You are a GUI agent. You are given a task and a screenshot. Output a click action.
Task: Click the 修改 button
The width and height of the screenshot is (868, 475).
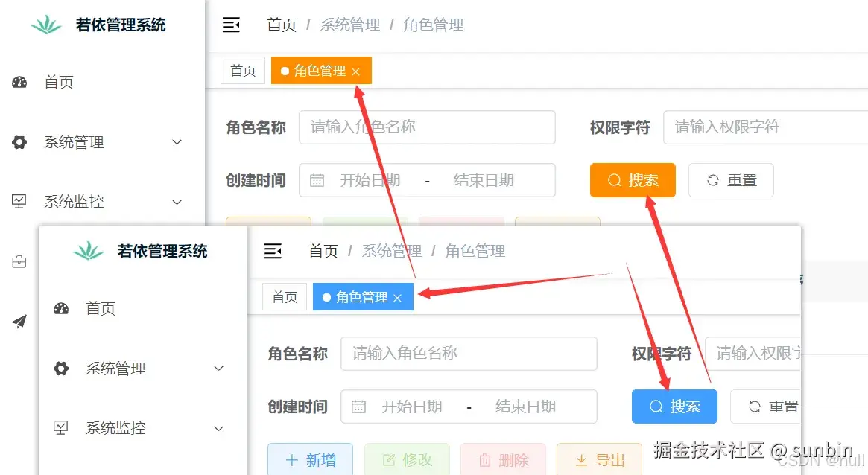(x=407, y=459)
